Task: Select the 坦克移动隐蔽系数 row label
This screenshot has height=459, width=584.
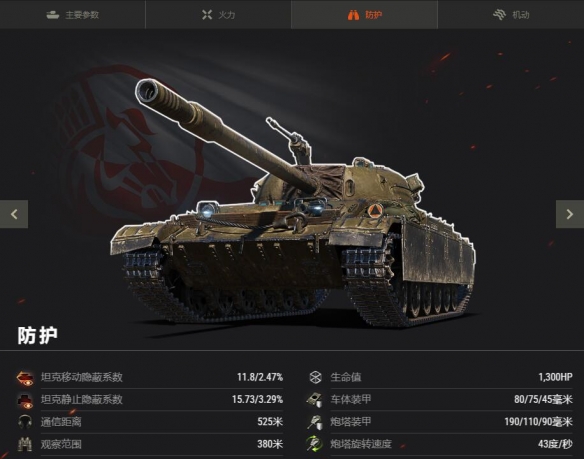Action: [x=82, y=377]
